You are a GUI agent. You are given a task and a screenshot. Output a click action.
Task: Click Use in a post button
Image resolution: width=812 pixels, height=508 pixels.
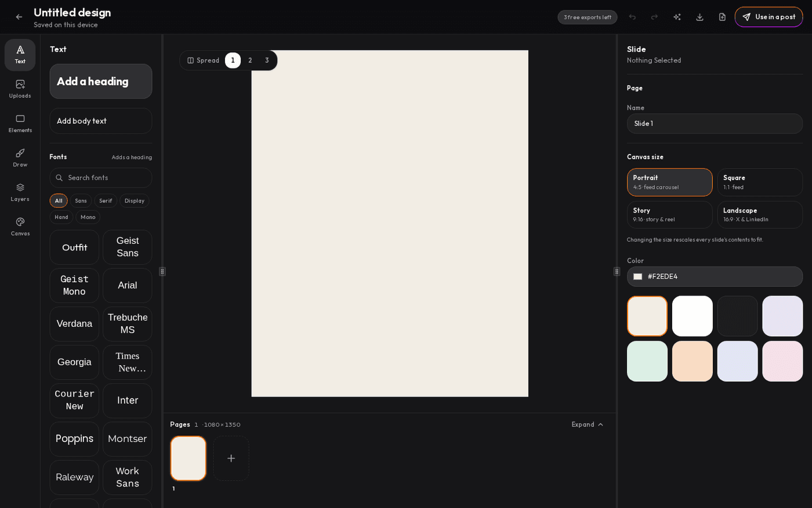pyautogui.click(x=768, y=17)
